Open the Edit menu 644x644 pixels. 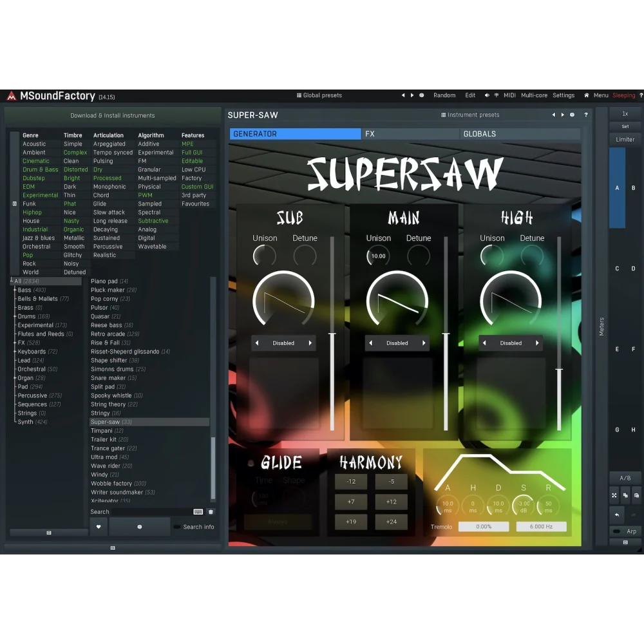tap(470, 95)
